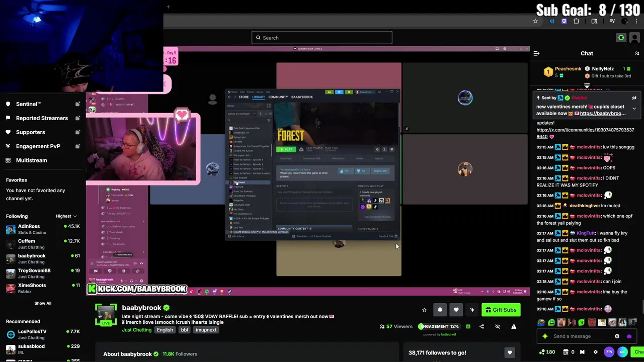Click the GIF button below chat
Screen dimensions: 644x362
622,352
